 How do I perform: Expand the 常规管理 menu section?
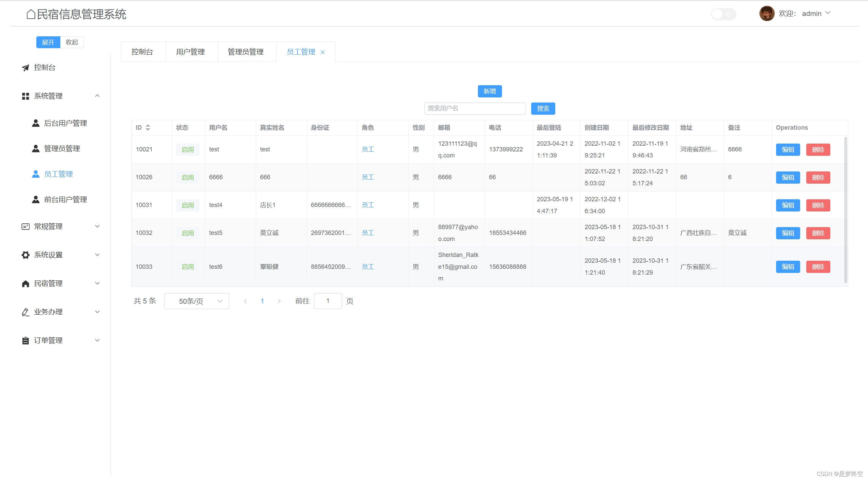point(97,226)
